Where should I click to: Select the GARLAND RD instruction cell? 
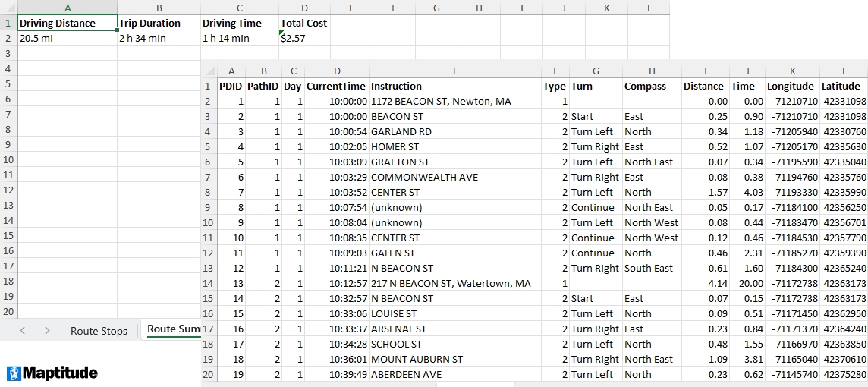[454, 131]
